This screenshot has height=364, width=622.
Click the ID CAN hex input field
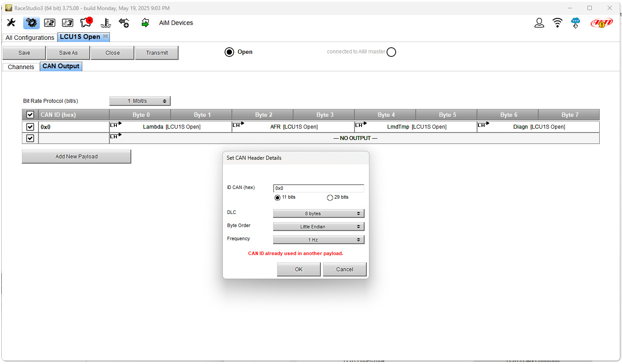(x=318, y=188)
